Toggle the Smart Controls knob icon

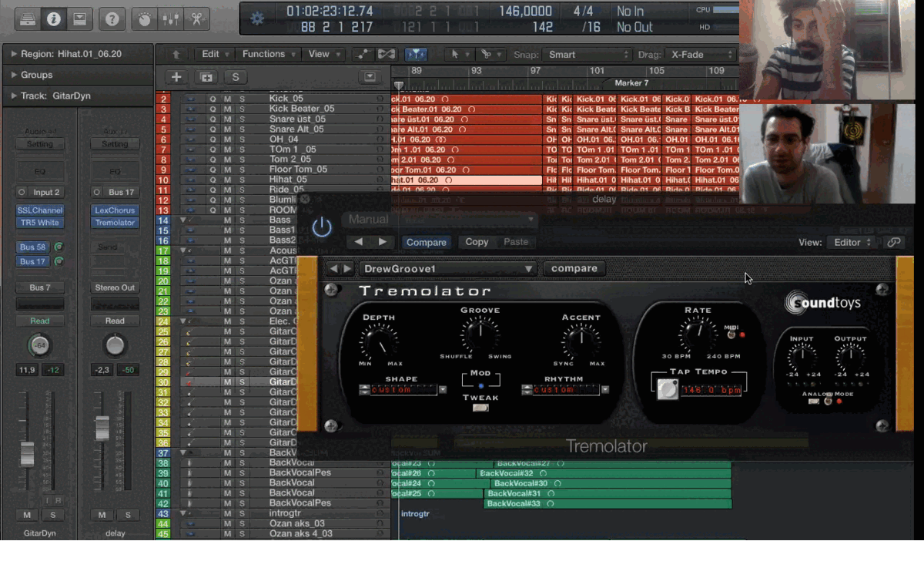tap(145, 19)
